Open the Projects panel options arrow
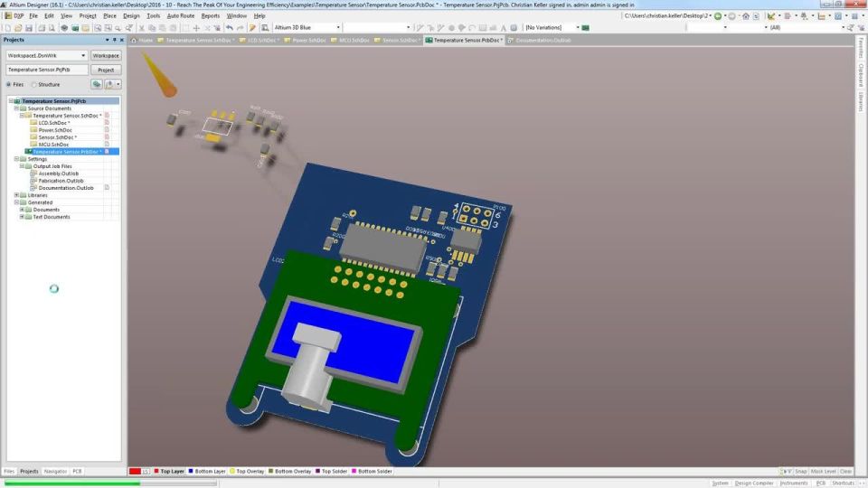This screenshot has height=488, width=868. (108, 40)
